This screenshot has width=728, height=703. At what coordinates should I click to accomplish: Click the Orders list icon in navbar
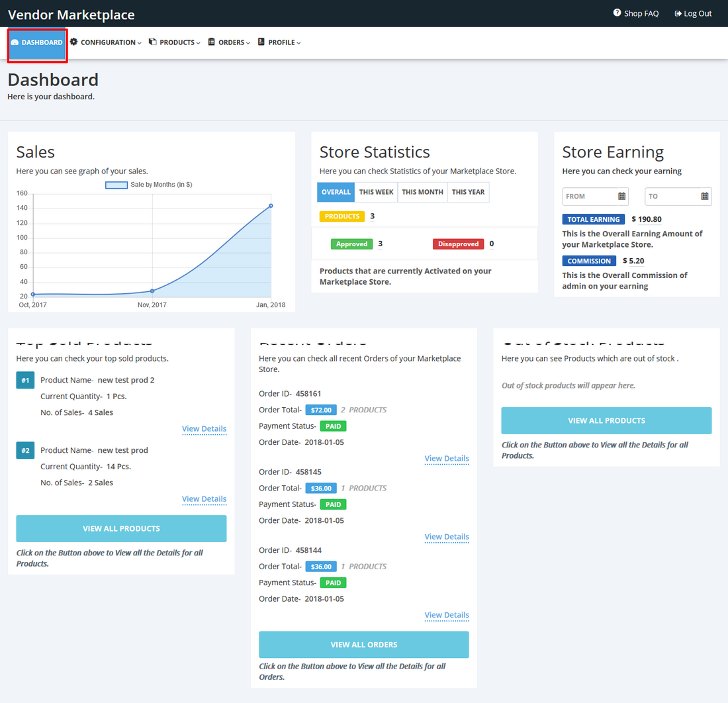[212, 42]
